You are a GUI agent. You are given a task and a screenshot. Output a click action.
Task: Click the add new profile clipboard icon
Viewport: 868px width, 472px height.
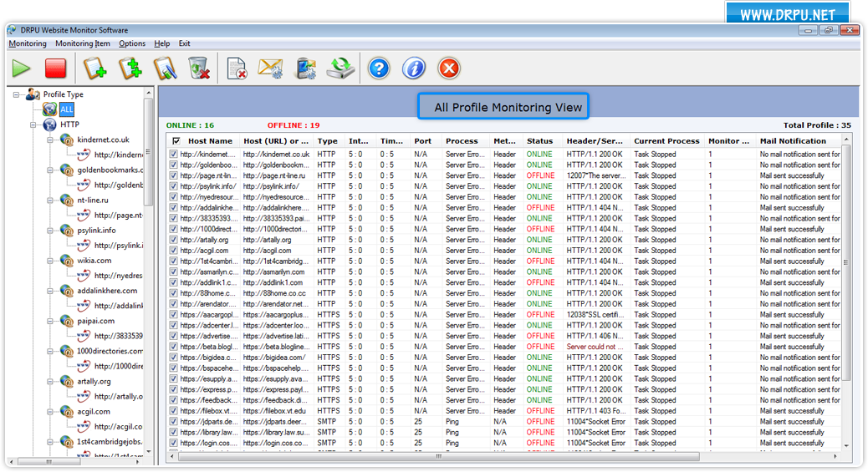pos(94,68)
